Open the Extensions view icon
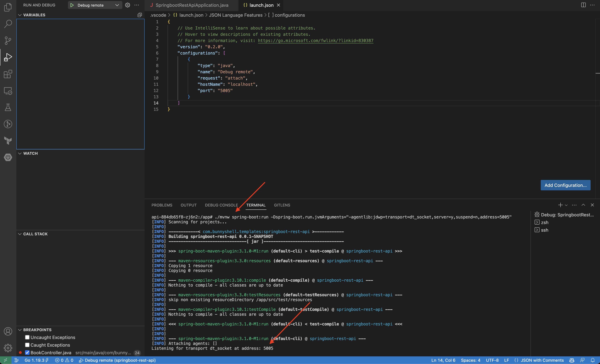The width and height of the screenshot is (600, 364). pos(8,74)
